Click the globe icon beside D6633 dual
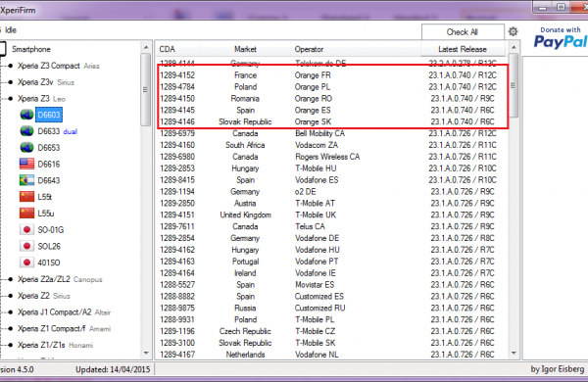Viewport: 588px width, 382px height. (x=26, y=131)
